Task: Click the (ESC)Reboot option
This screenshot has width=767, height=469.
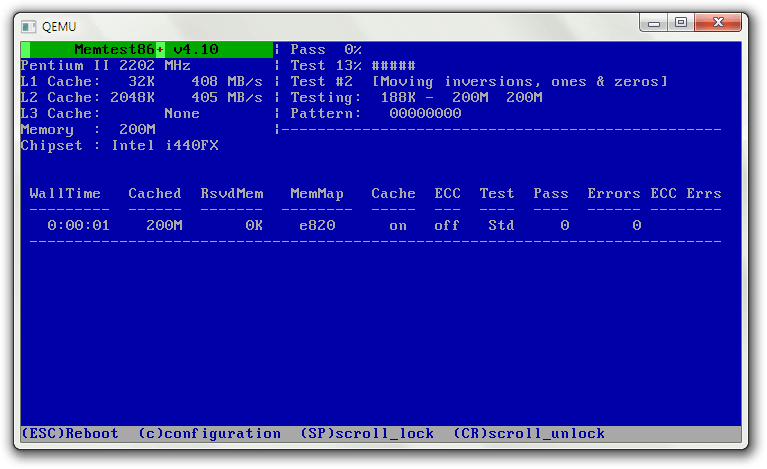Action: (x=70, y=433)
